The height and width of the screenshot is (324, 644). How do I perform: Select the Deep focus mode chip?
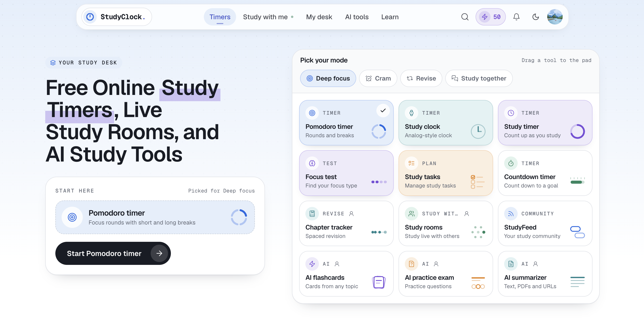click(328, 78)
